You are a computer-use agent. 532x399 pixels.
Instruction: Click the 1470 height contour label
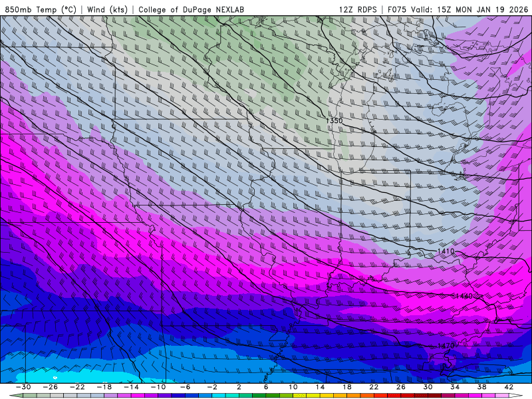(446, 346)
